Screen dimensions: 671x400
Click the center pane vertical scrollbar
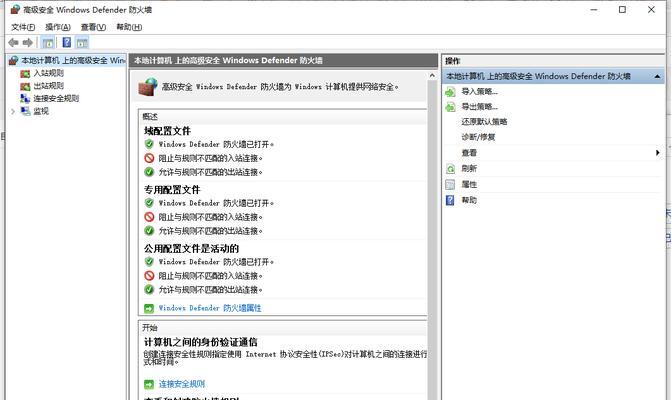click(x=432, y=240)
